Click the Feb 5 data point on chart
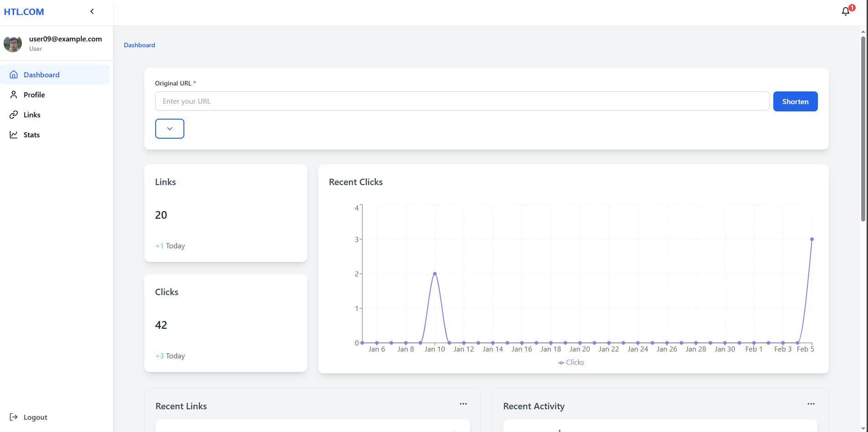This screenshot has height=432, width=868. pos(812,239)
